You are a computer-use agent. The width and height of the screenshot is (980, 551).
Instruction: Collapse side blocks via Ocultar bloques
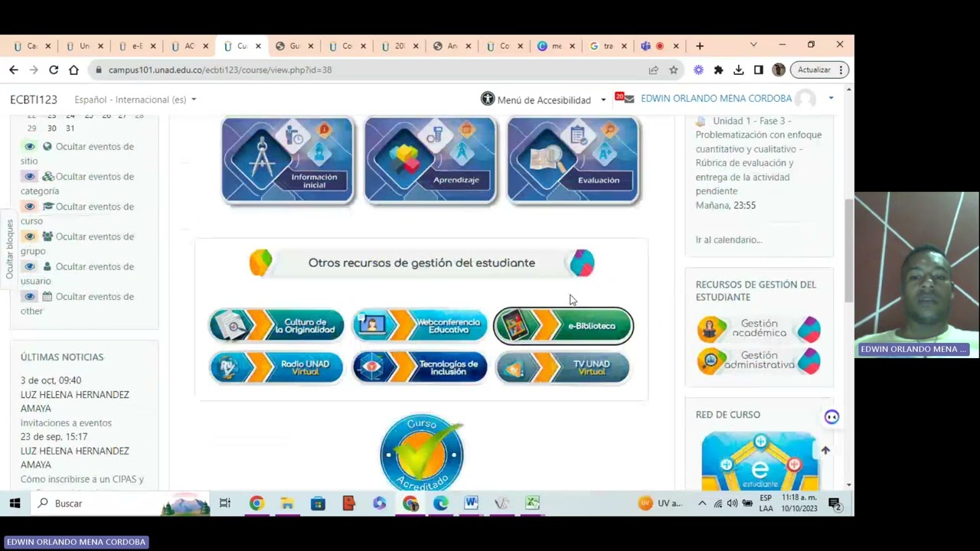point(9,249)
